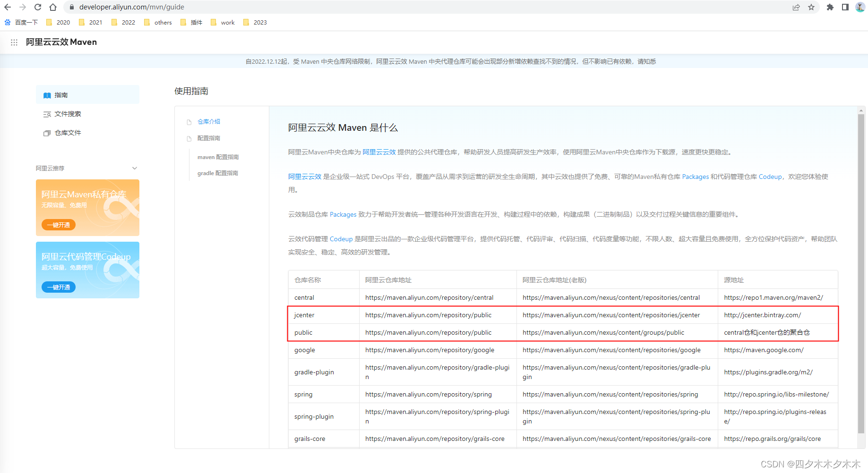The width and height of the screenshot is (868, 473).
Task: Click https://plugins.gradle.org/m2/ source address
Action: [768, 372]
